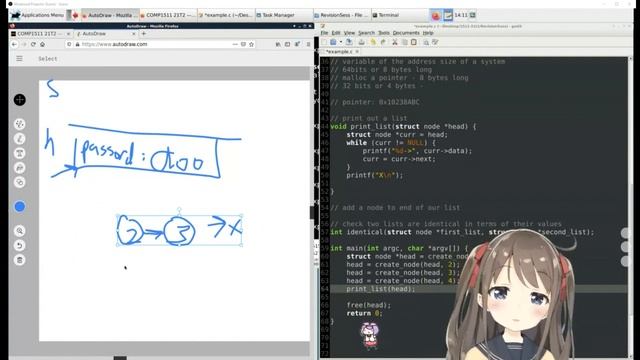The height and width of the screenshot is (360, 640).
Task: Bookmark this page with the star icon
Action: coord(251,44)
